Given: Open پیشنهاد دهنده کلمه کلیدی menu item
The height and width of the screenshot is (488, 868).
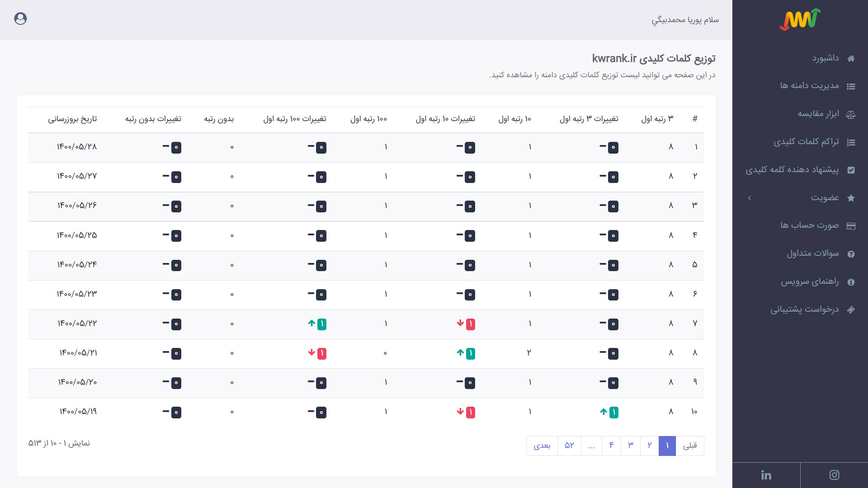Looking at the screenshot, I should [x=800, y=170].
